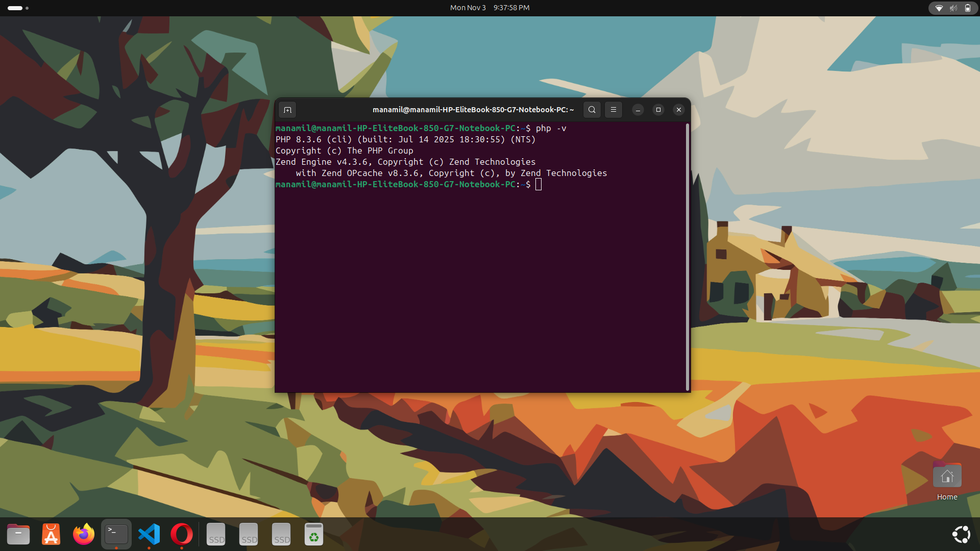Image resolution: width=980 pixels, height=551 pixels.
Task: Click the terminal search icon
Action: pos(592,110)
